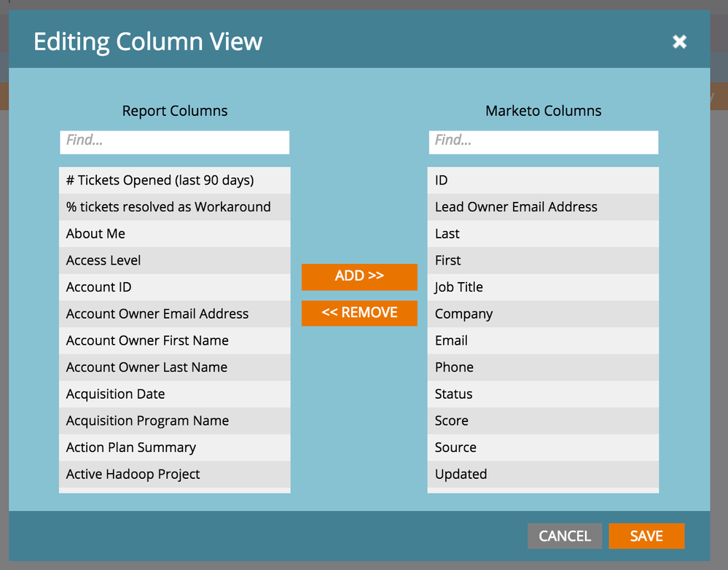Select '% tickets resolved as Workaround' row
728x570 pixels.
tap(175, 207)
